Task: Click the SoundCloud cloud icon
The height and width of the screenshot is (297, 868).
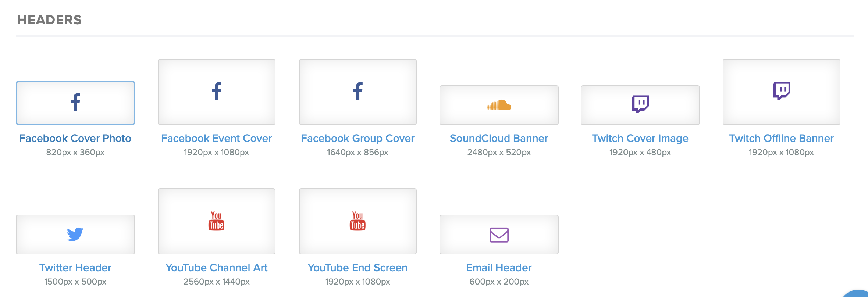Action: 499,105
